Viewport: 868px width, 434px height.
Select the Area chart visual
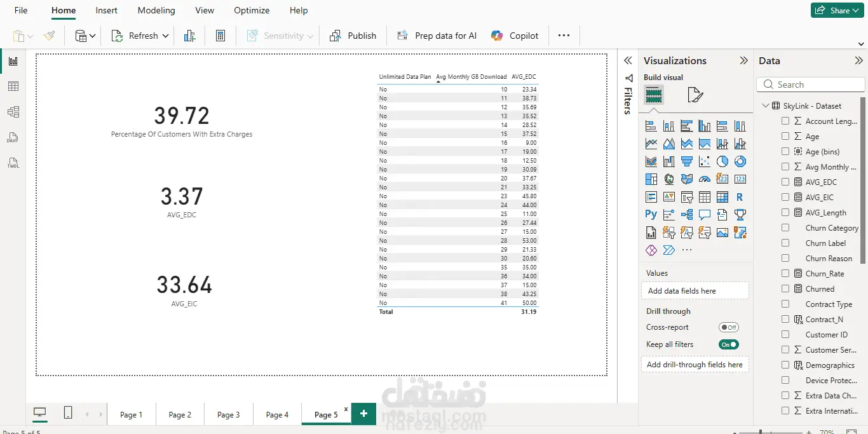pos(668,144)
